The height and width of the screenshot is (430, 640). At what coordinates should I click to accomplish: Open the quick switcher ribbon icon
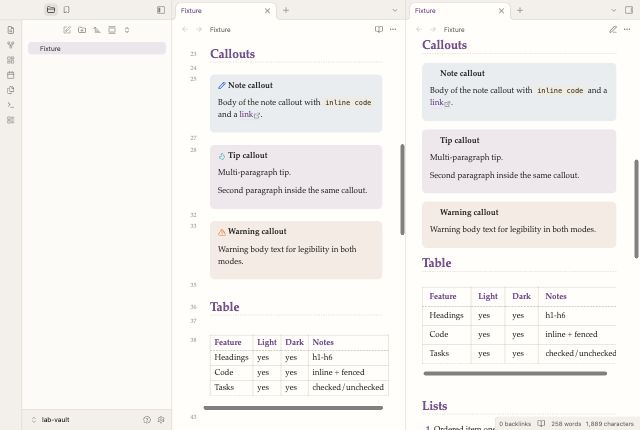[11, 30]
